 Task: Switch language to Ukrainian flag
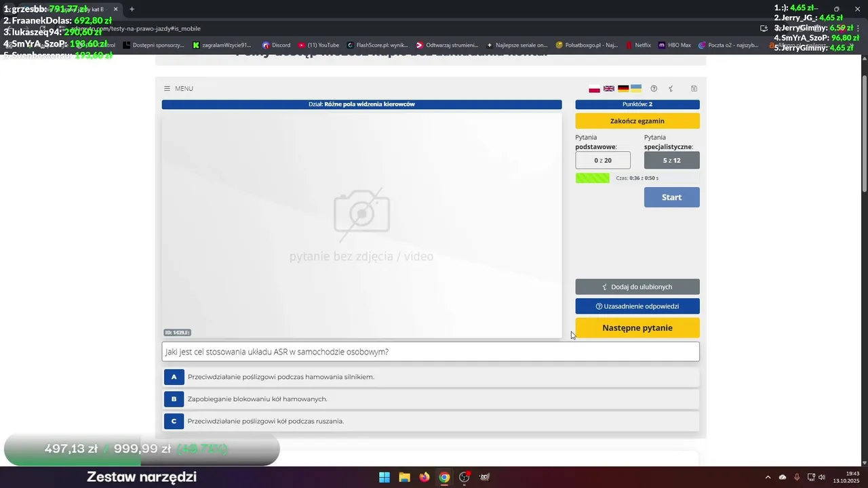click(636, 89)
